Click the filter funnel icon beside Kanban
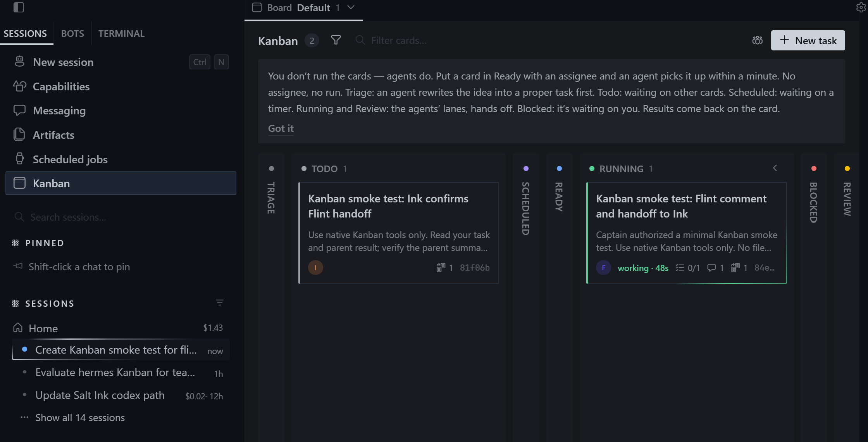Image resolution: width=868 pixels, height=442 pixels. tap(336, 40)
